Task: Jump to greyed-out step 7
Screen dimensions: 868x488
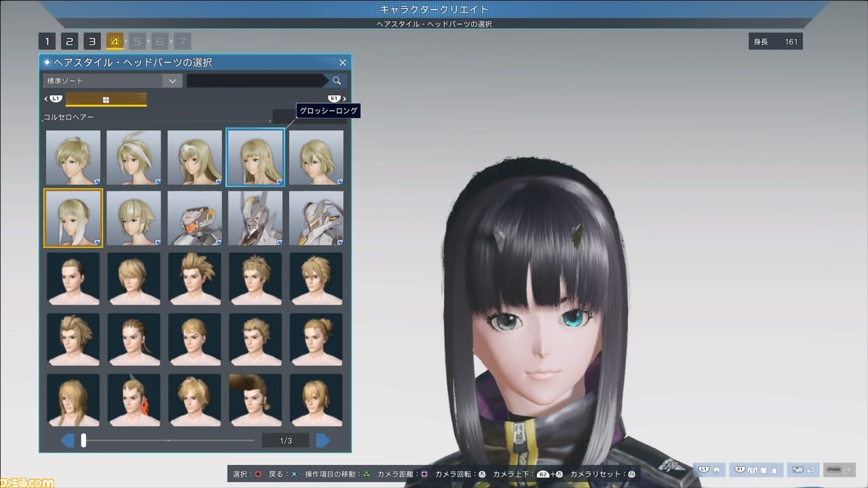Action: point(182,41)
